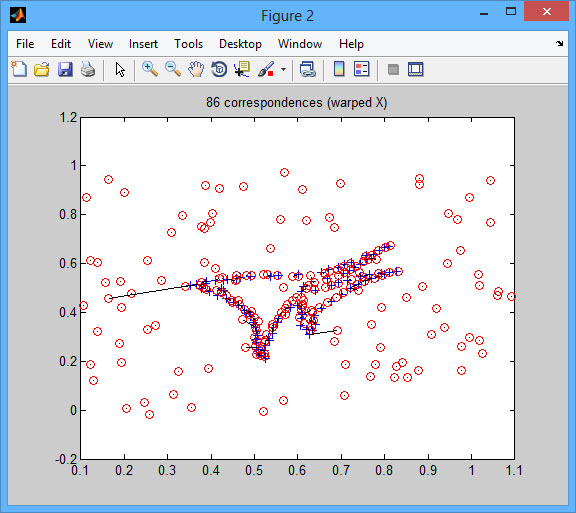Viewport: 576px width, 513px height.
Task: Toggle the Insert Legend icon
Action: pyautogui.click(x=361, y=69)
